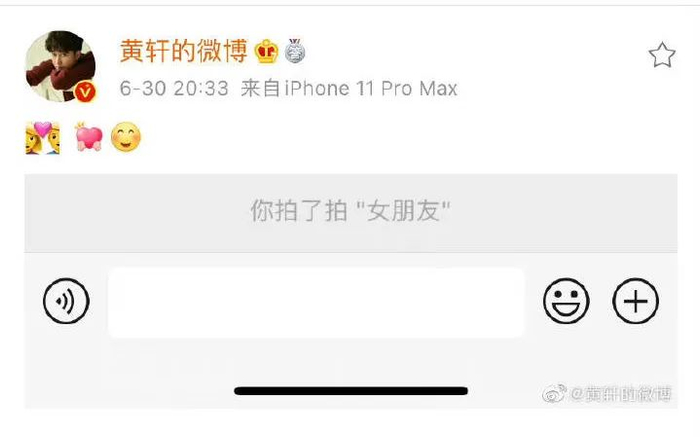Open the emoji smiley picker
Viewport: 700px width, 437px height.
(566, 301)
